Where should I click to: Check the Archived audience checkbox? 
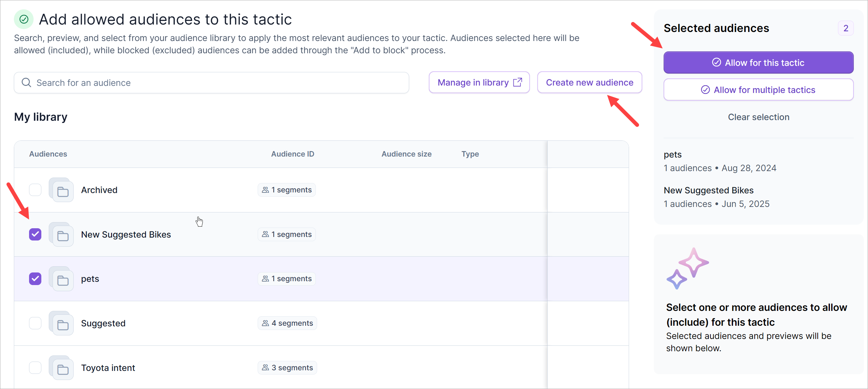(35, 190)
